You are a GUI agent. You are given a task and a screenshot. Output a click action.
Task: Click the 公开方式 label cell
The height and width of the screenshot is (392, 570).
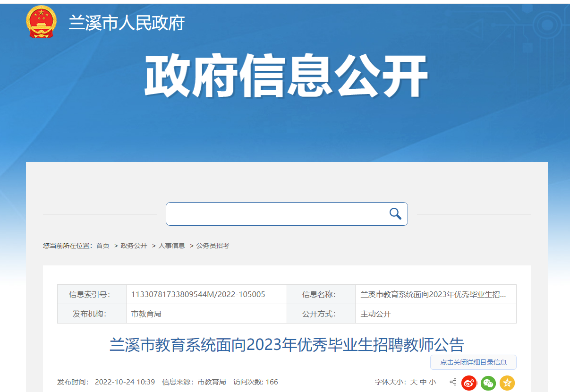point(321,314)
